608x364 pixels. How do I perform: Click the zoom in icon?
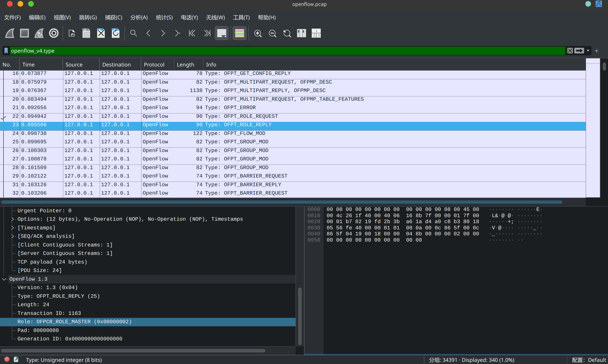coord(258,33)
